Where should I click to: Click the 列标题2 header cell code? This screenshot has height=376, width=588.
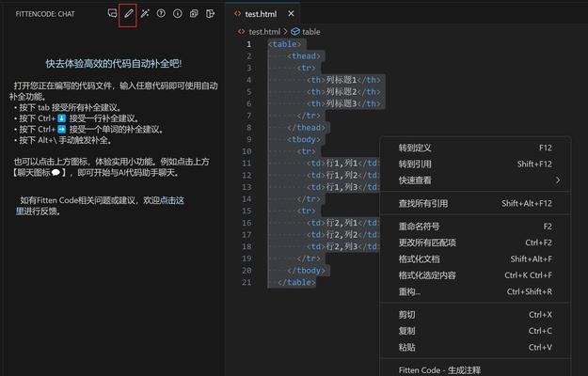click(344, 92)
